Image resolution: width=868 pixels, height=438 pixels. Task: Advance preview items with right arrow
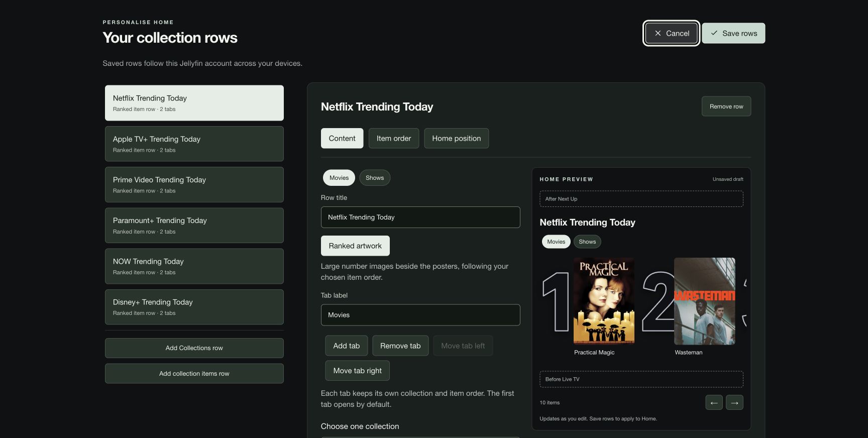734,402
